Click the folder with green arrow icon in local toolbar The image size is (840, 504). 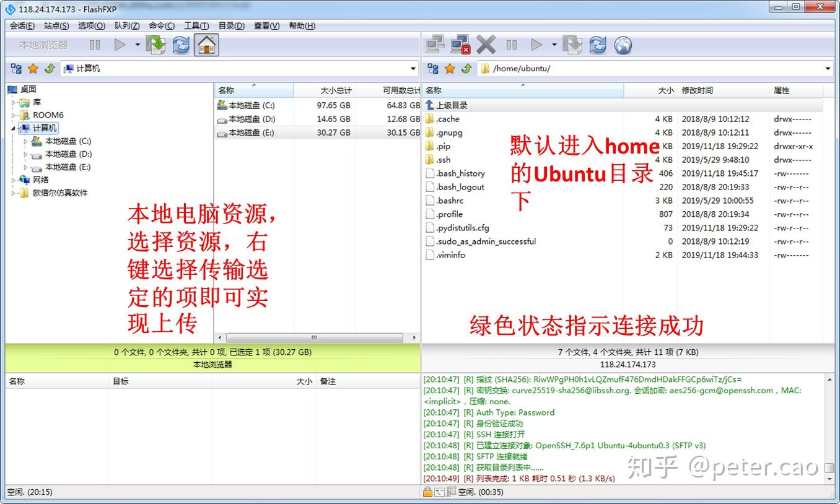click(x=155, y=45)
